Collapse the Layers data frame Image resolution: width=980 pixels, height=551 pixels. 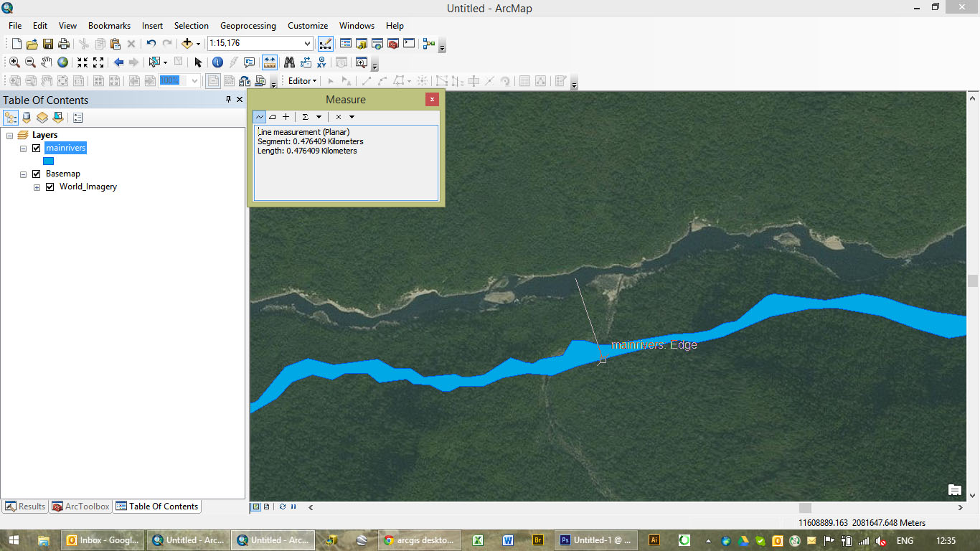tap(9, 135)
